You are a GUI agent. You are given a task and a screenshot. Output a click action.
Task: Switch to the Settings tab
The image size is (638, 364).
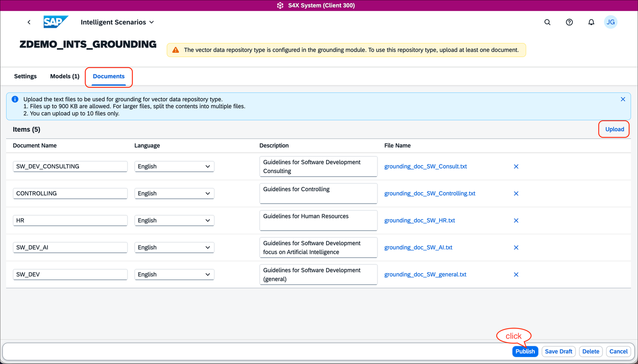pos(25,76)
